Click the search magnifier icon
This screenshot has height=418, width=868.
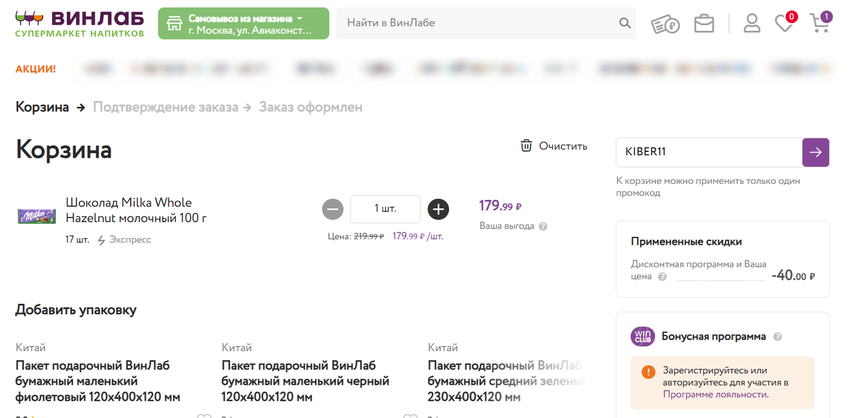(x=624, y=23)
